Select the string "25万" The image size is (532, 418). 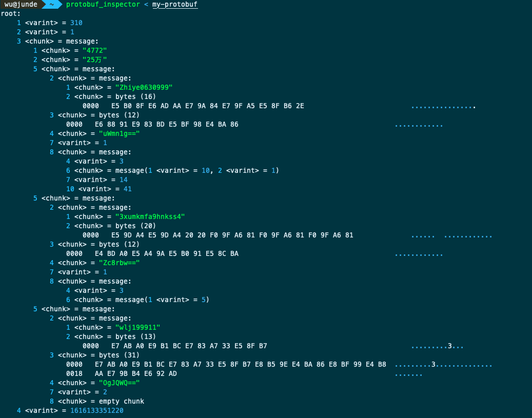coord(95,59)
